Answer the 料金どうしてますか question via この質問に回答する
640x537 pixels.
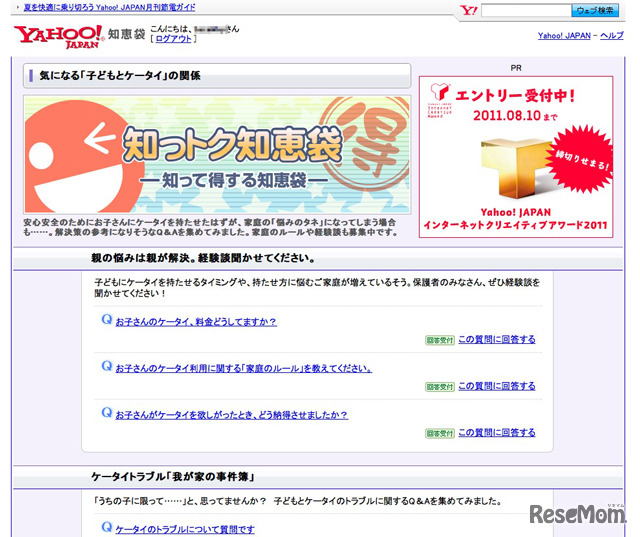click(497, 340)
